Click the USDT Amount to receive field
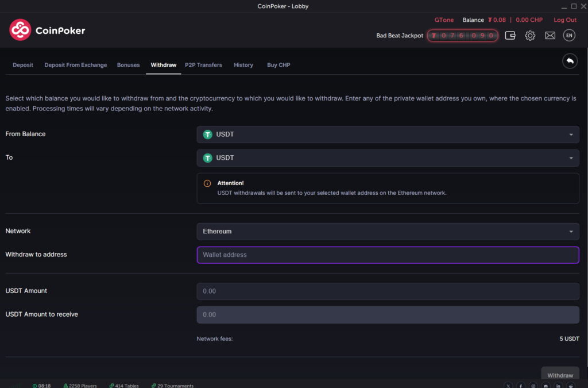 pyautogui.click(x=388, y=315)
